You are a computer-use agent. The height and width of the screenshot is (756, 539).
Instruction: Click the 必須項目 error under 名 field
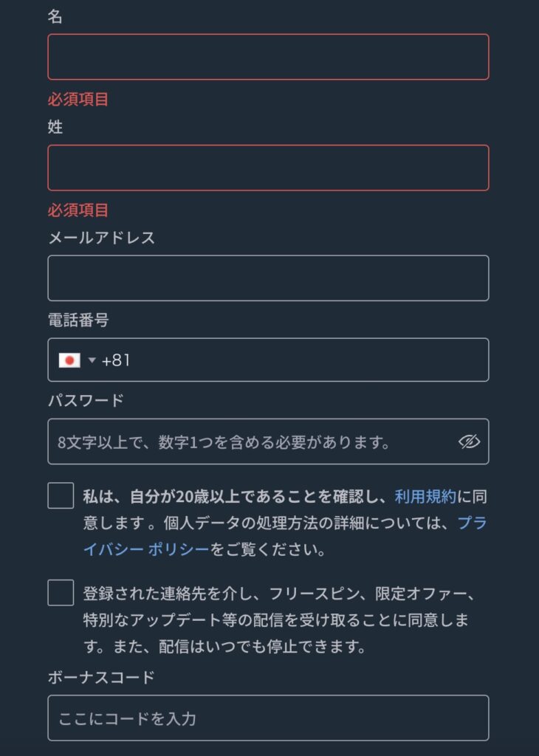78,100
